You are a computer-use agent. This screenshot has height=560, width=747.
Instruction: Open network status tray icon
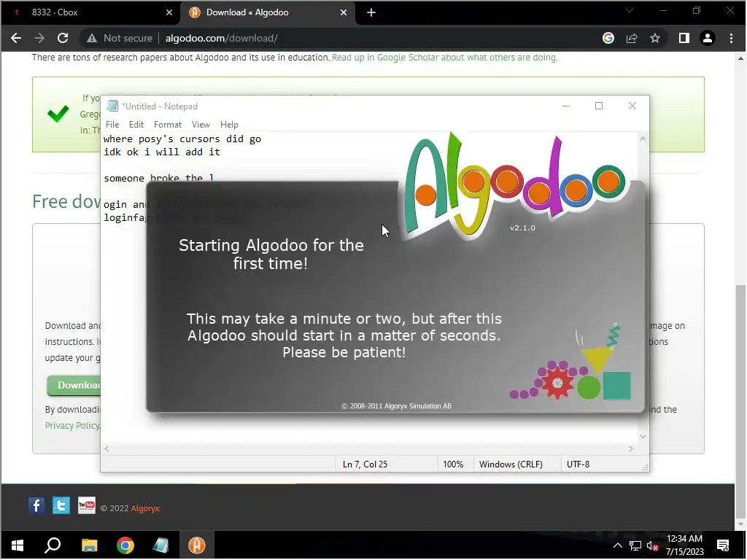tap(635, 546)
